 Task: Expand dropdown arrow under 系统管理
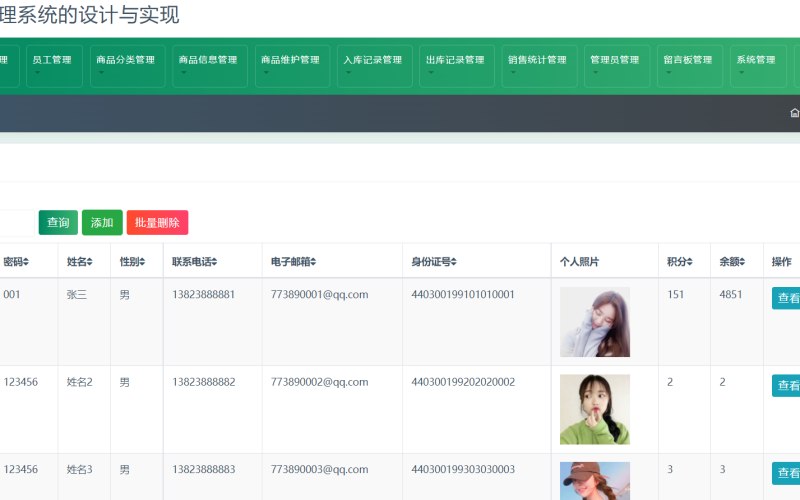click(x=742, y=72)
